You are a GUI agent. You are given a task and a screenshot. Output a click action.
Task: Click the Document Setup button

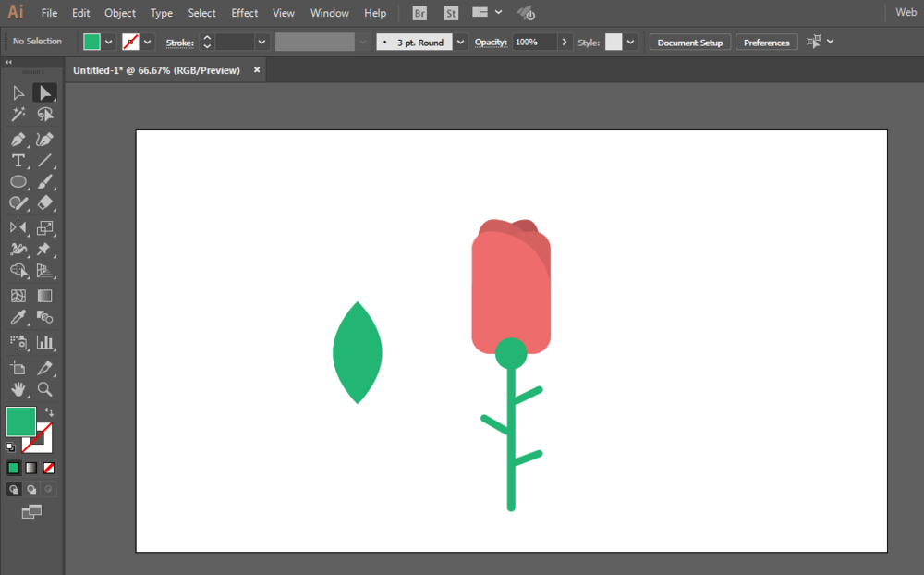coord(690,43)
